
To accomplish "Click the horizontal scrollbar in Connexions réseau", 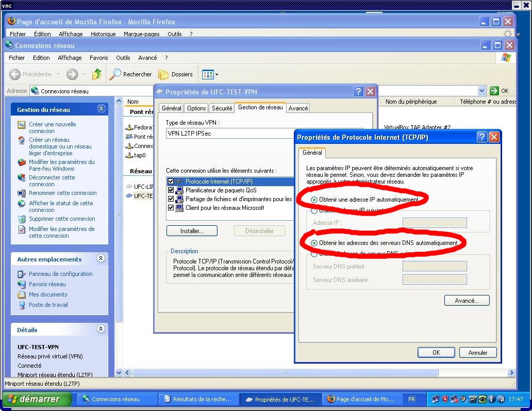I will [309, 372].
